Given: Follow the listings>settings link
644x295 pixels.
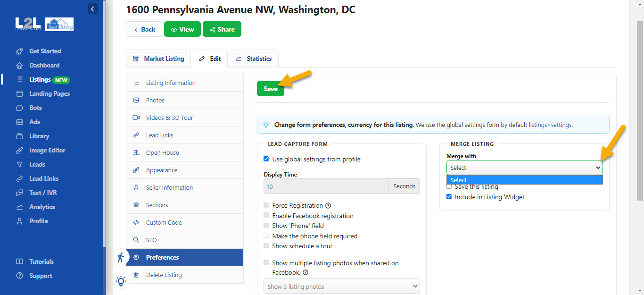Looking at the screenshot, I should click(550, 125).
